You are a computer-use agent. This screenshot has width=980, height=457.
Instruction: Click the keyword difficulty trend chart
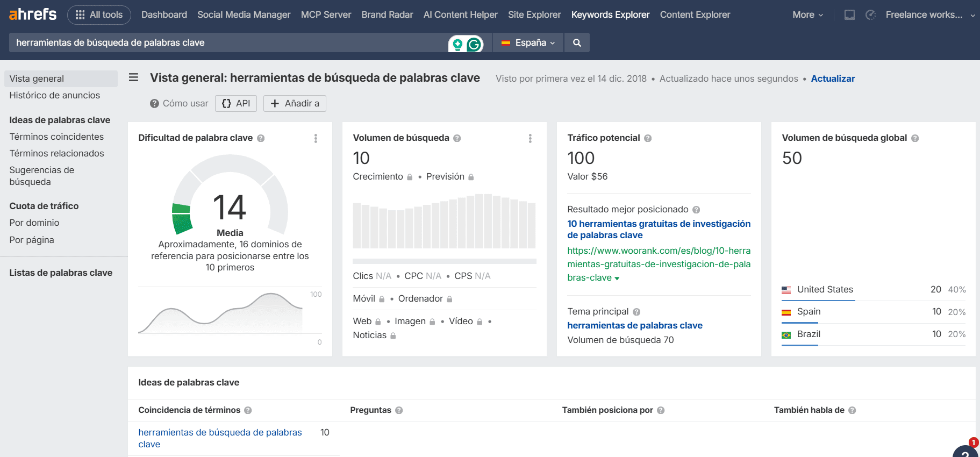point(220,315)
